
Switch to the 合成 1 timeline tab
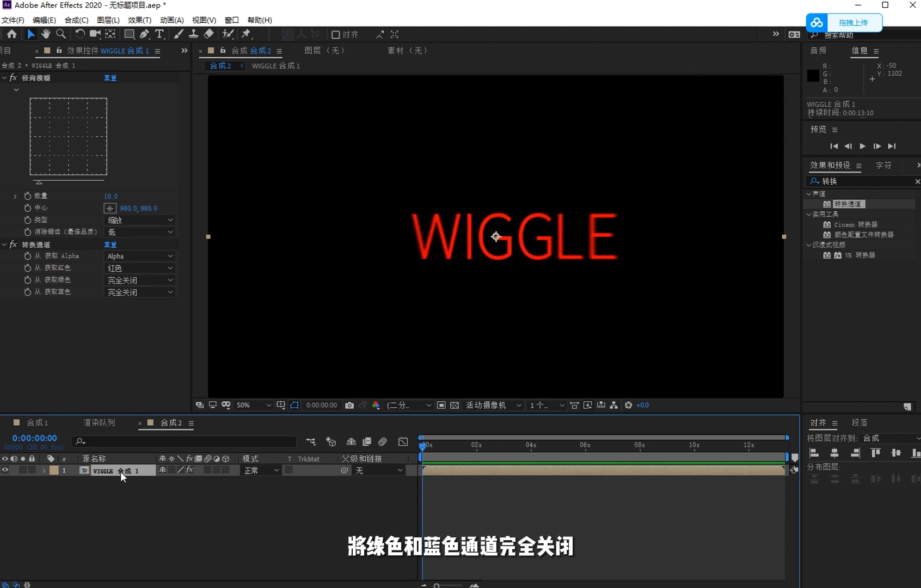37,422
